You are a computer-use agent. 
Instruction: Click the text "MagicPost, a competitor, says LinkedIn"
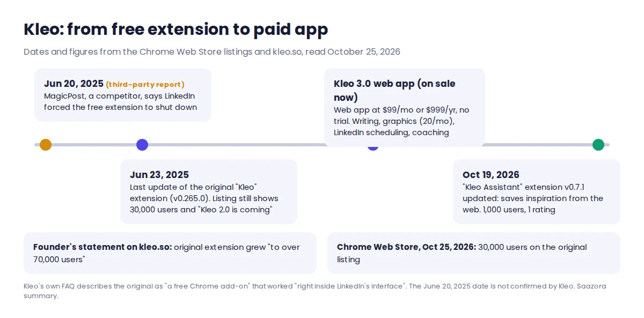pos(119,96)
